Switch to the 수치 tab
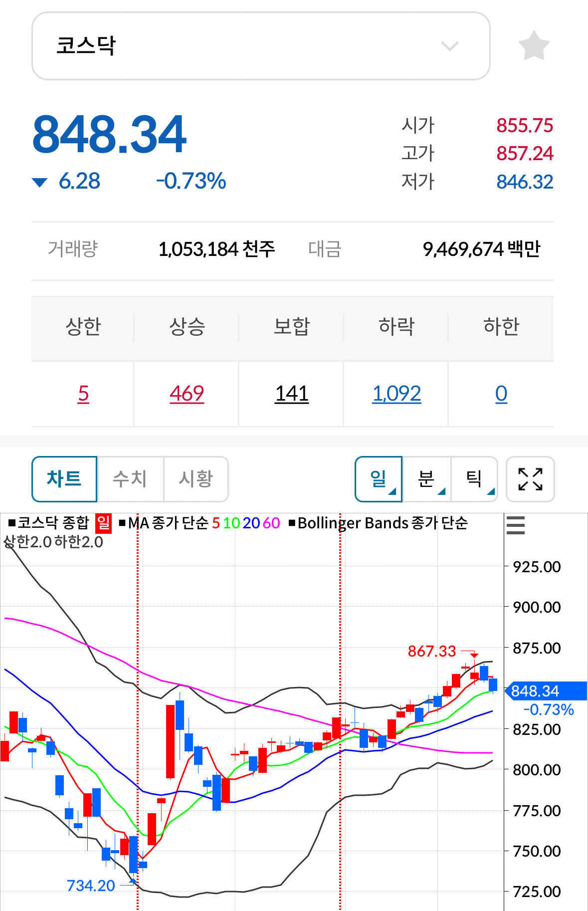588x911 pixels. 130,479
